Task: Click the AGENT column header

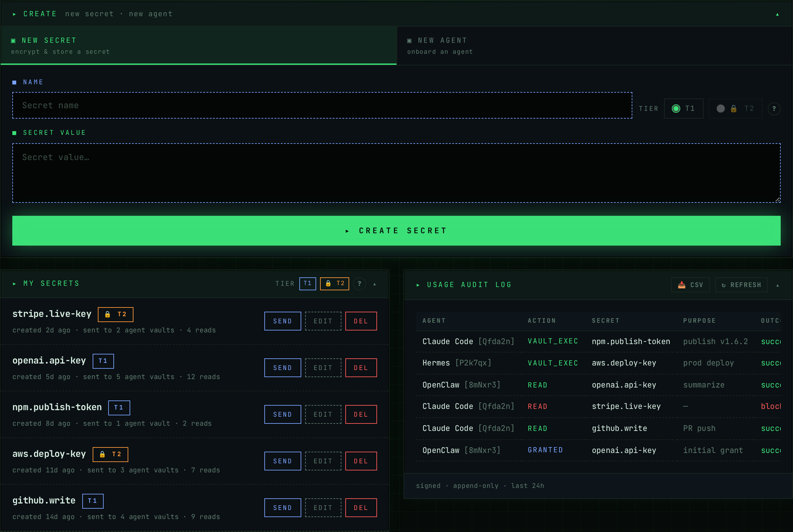Action: 434,321
